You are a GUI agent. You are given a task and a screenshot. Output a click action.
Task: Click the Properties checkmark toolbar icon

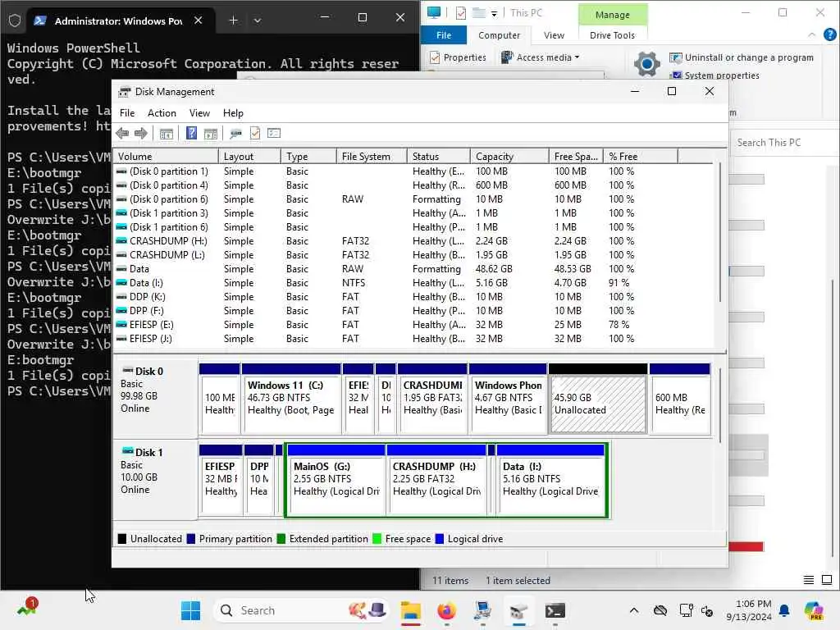click(x=255, y=134)
